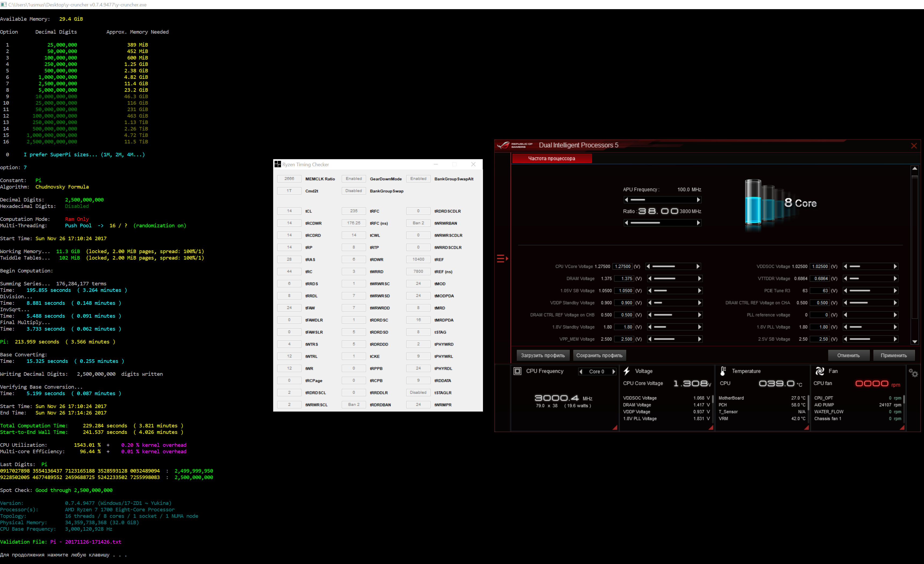
Task: Open the red side menu icon
Action: 502,258
